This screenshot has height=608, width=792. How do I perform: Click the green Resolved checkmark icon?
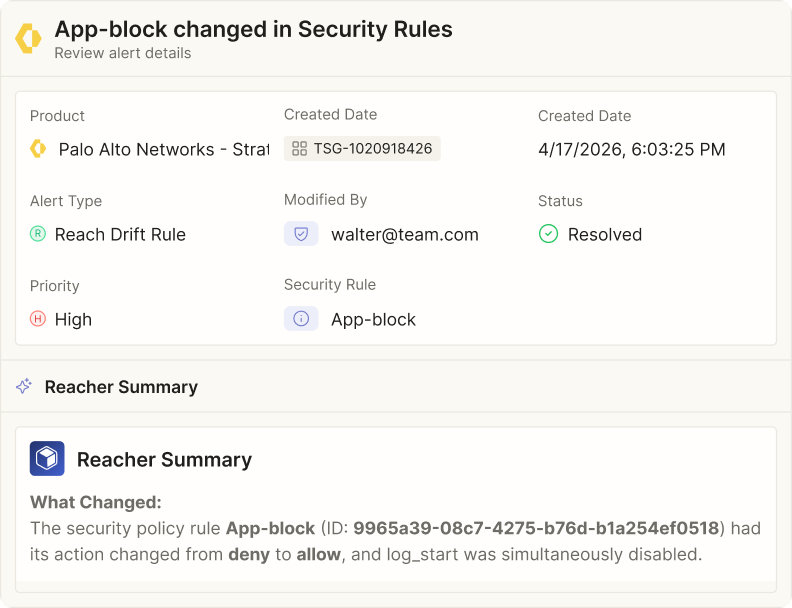[548, 234]
